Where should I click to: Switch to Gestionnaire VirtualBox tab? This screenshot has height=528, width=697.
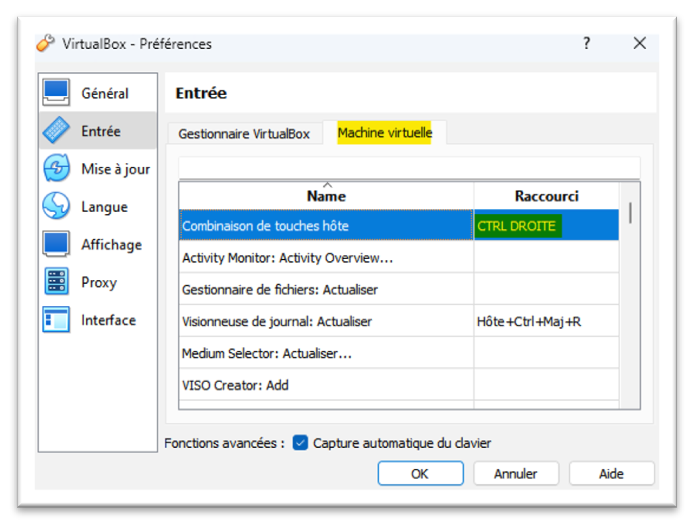(x=244, y=133)
